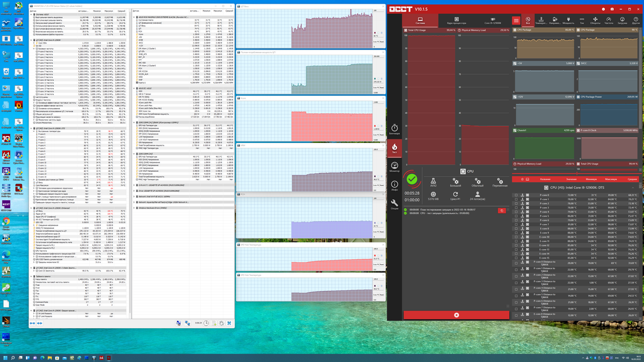
Task: Open the Windows Start menu
Action: point(6,358)
